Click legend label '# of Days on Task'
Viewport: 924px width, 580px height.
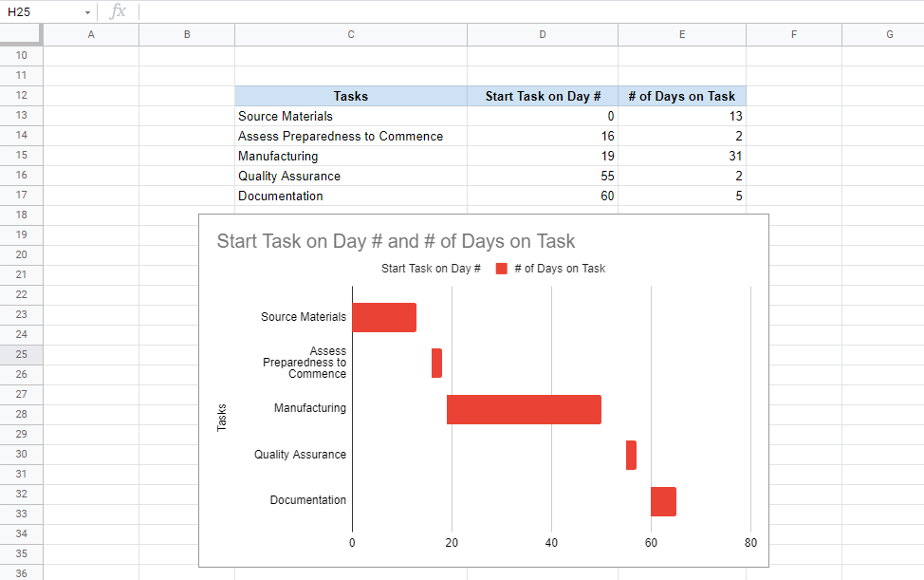(x=560, y=269)
